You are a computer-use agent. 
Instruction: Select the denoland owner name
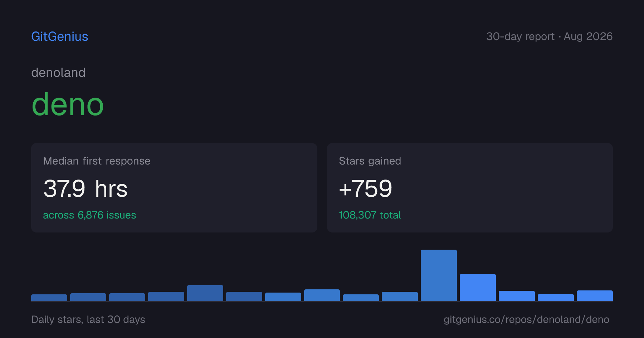[x=58, y=73]
